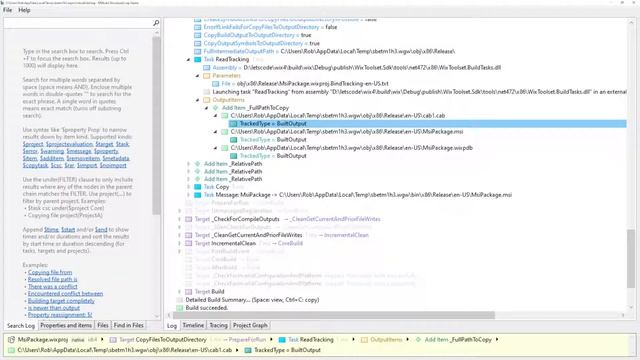Click the log tree vertical scrollbar thumb
The width and height of the screenshot is (640, 360).
coord(631,258)
